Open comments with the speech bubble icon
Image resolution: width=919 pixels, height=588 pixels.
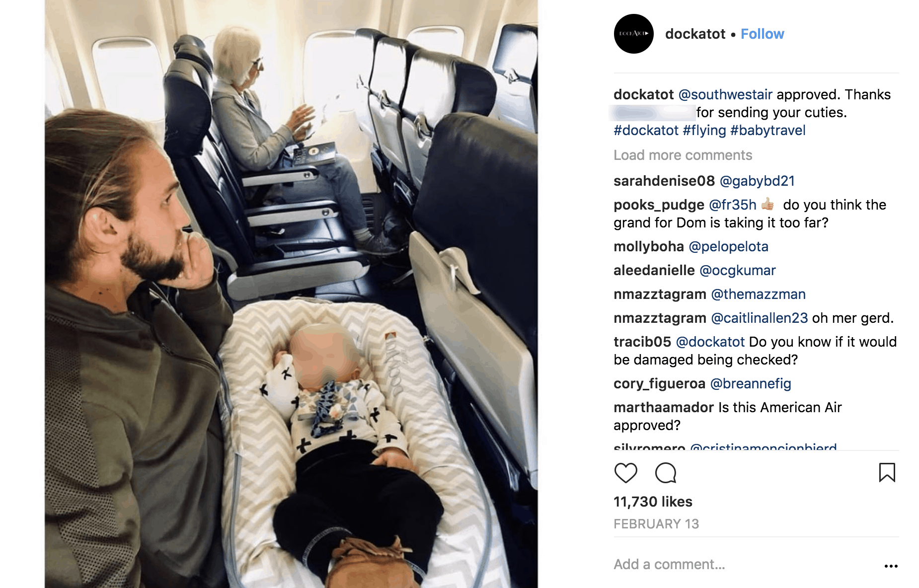[x=666, y=473]
